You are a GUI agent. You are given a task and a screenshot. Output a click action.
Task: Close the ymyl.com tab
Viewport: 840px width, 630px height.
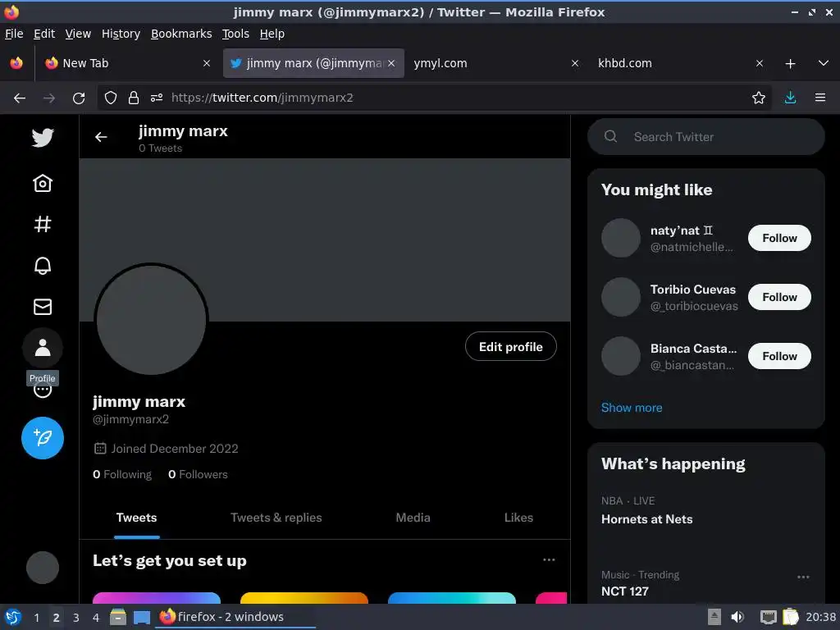pos(575,63)
